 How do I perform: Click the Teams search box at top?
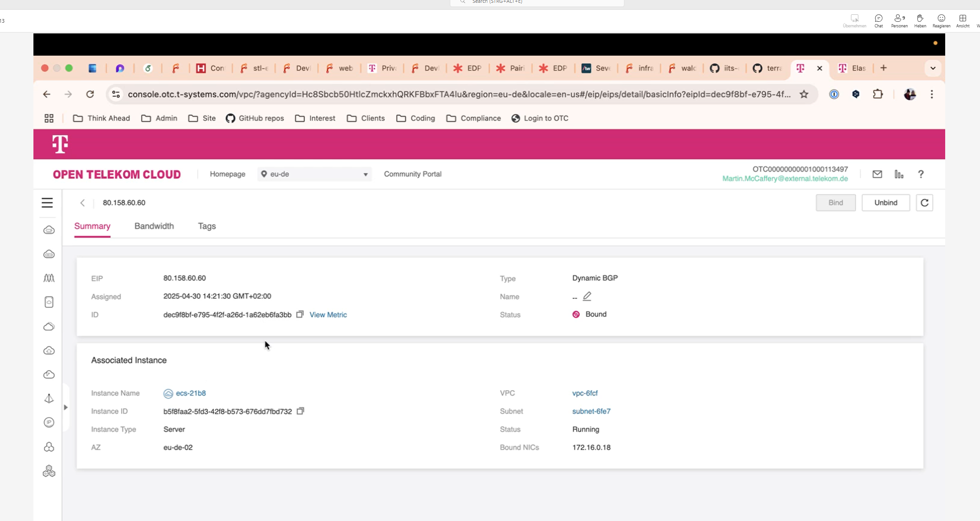537,2
